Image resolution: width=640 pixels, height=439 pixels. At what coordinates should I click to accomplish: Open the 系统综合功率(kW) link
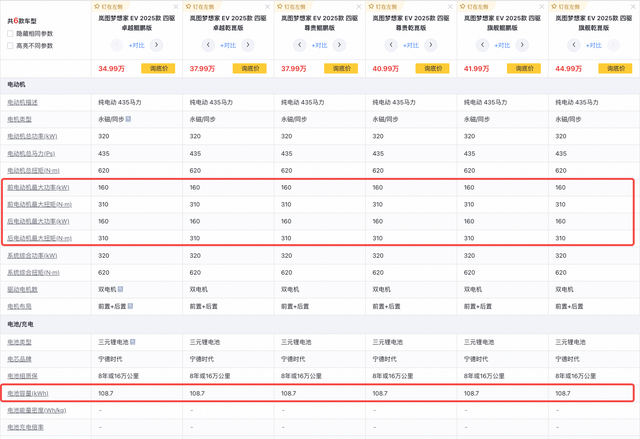pos(32,256)
